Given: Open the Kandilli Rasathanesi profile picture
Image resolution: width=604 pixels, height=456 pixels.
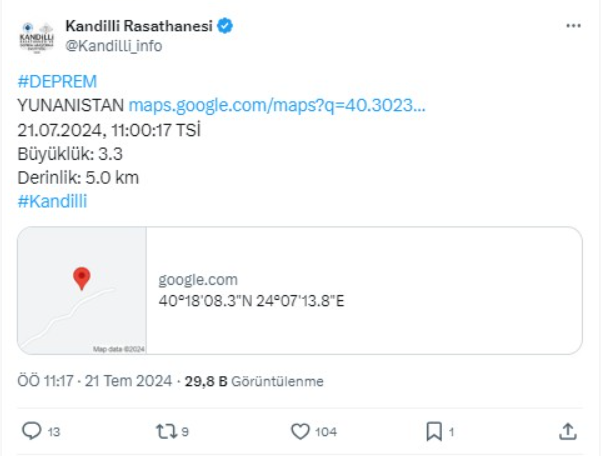Looking at the screenshot, I should pyautogui.click(x=37, y=36).
